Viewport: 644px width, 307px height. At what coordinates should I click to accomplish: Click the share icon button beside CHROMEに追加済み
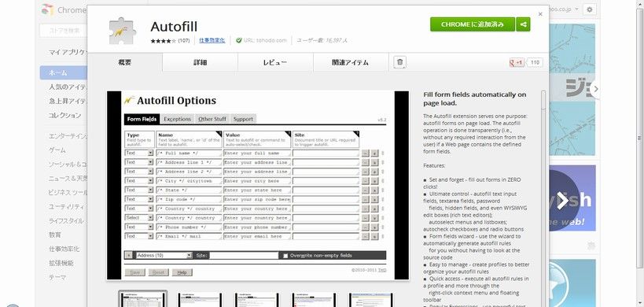[x=523, y=24]
